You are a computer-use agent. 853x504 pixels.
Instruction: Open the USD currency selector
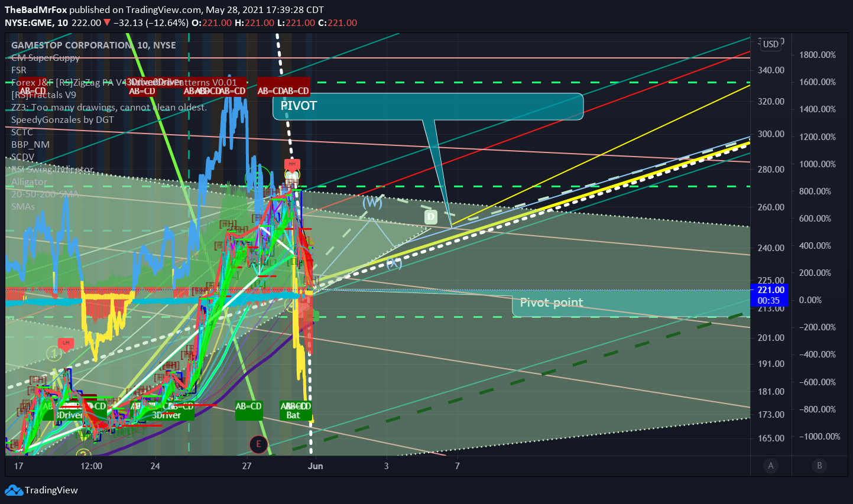coord(771,44)
